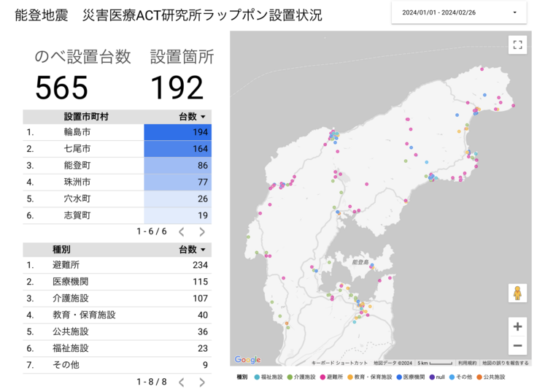Image resolution: width=537 pixels, height=392 pixels.
Task: Click the 5 km map scale control
Action: click(x=435, y=363)
